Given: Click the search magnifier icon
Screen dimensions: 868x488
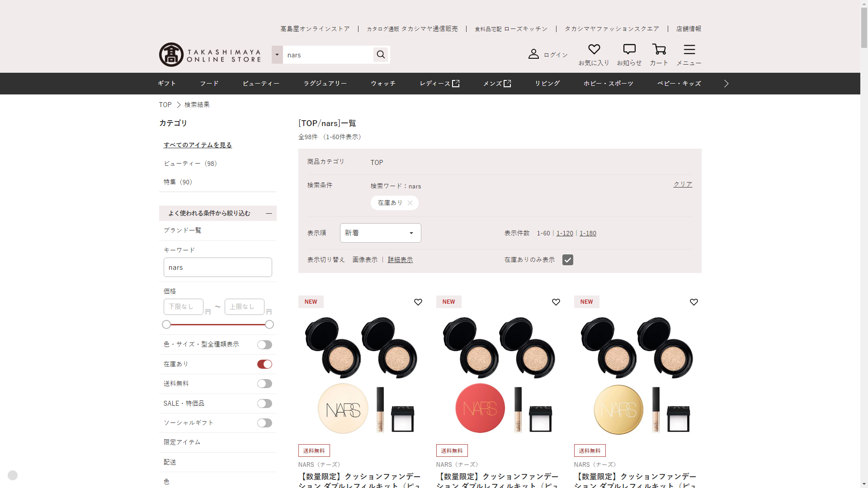Looking at the screenshot, I should pyautogui.click(x=381, y=55).
